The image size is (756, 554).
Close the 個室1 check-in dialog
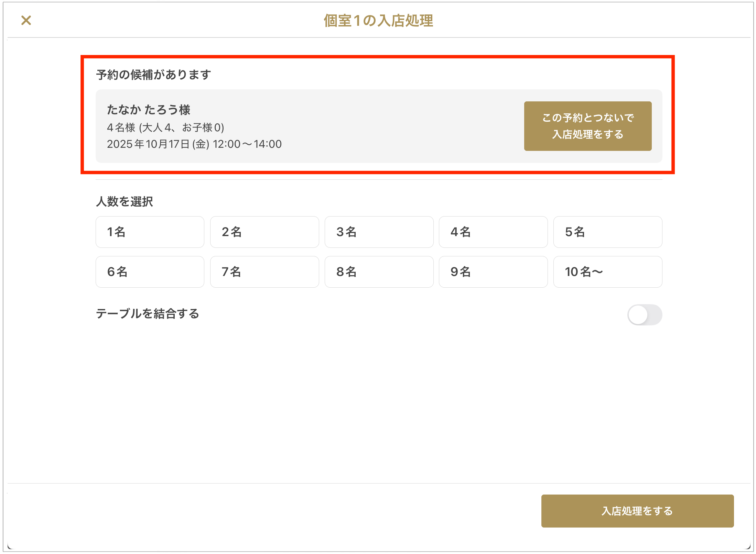click(x=26, y=20)
